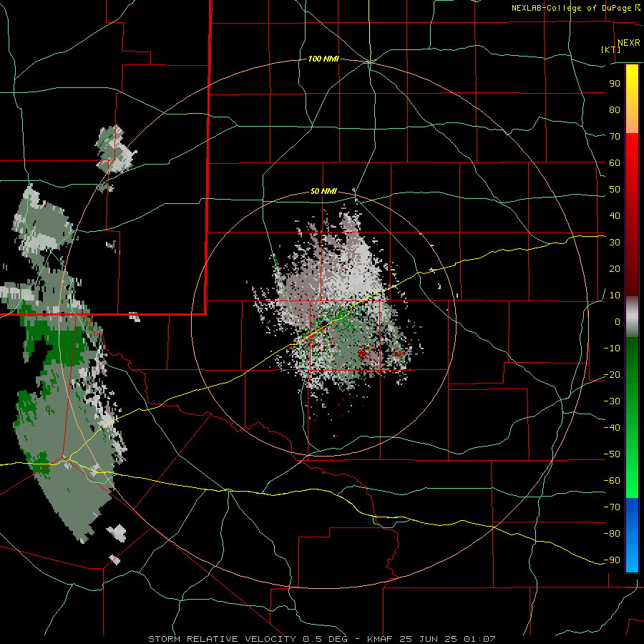Click the 0 value on velocity scale
Viewport: 644px width, 644px height.
(x=618, y=322)
